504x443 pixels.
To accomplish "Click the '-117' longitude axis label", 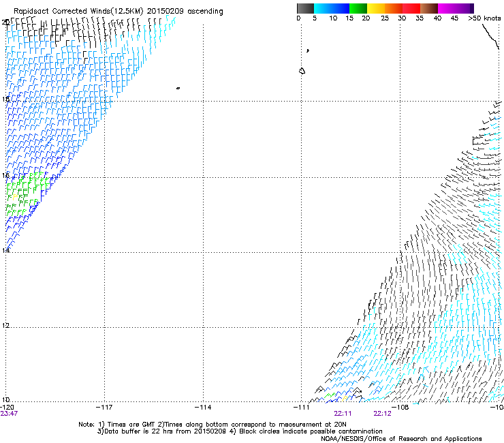I will [x=104, y=408].
